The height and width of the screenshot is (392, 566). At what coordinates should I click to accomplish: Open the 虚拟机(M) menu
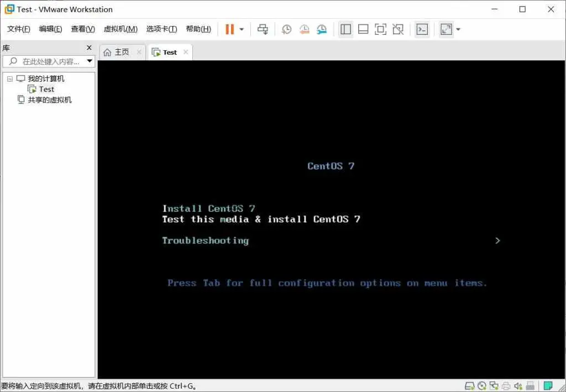tap(120, 29)
